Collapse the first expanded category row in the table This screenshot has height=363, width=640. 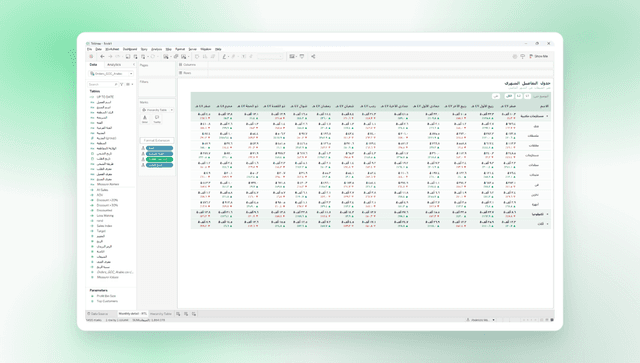[x=547, y=116]
